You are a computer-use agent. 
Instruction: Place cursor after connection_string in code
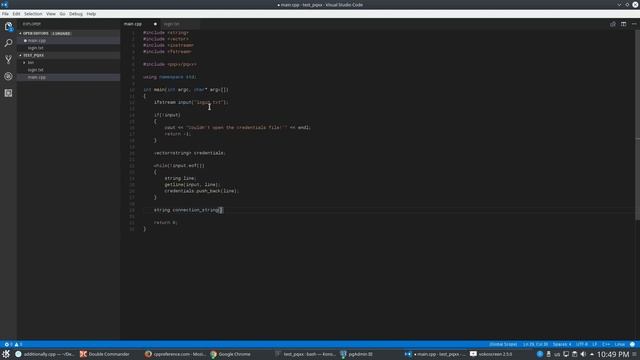(220, 210)
